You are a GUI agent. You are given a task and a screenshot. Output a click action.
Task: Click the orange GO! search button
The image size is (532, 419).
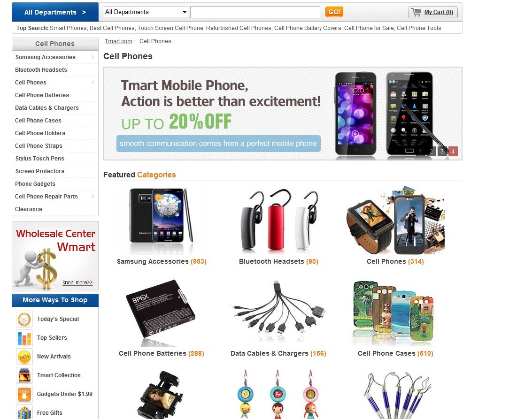pyautogui.click(x=334, y=12)
